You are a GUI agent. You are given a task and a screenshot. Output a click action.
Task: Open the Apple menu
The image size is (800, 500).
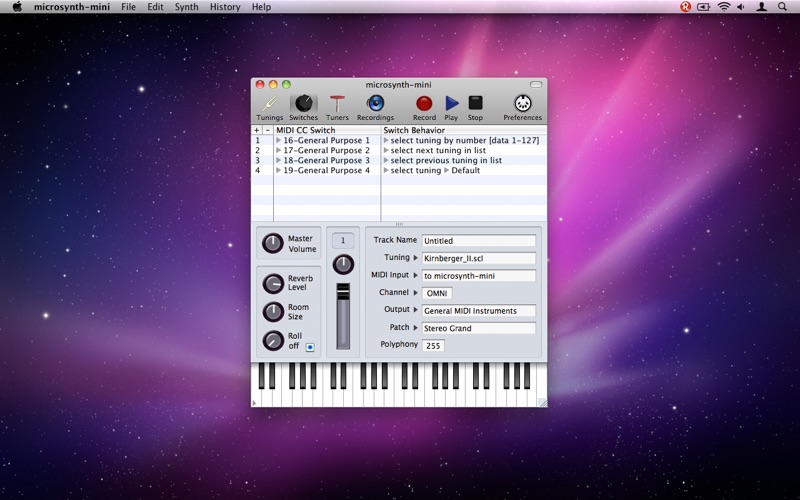[17, 7]
